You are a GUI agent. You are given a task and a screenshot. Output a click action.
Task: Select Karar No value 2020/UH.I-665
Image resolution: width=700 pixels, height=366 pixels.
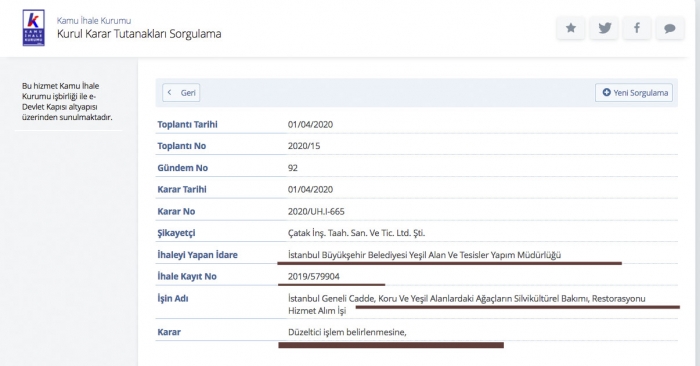click(316, 212)
